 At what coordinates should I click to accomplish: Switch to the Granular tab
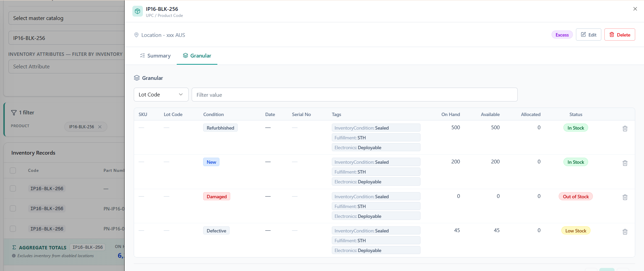pos(197,56)
